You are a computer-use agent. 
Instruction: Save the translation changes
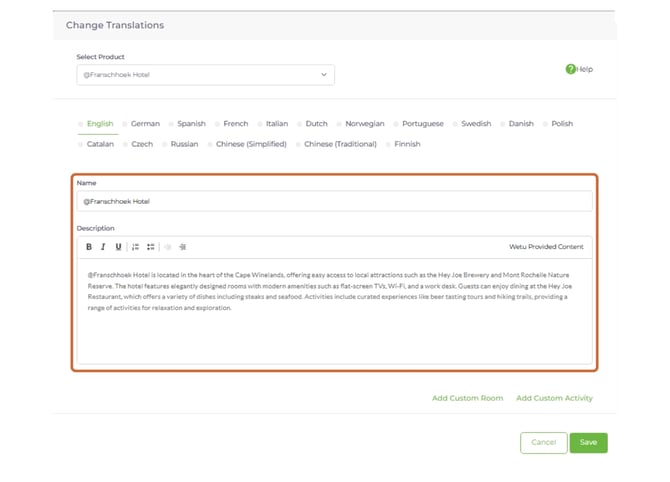pyautogui.click(x=588, y=442)
